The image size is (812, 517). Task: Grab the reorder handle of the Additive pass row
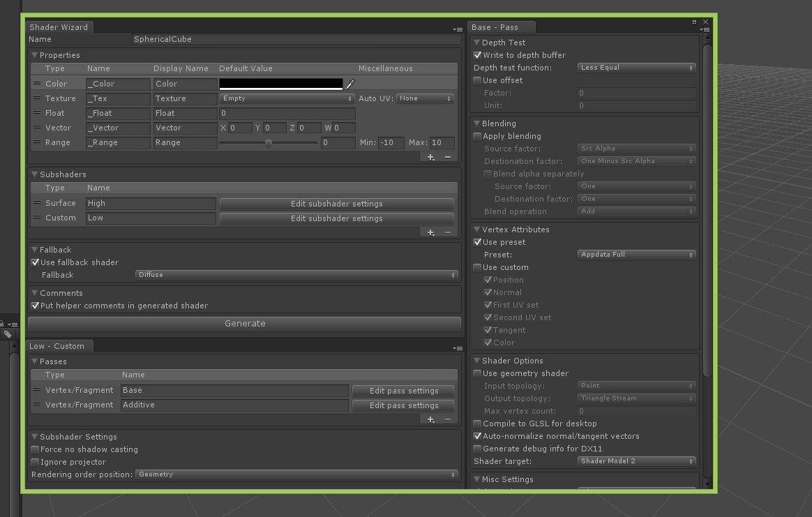pyautogui.click(x=37, y=405)
